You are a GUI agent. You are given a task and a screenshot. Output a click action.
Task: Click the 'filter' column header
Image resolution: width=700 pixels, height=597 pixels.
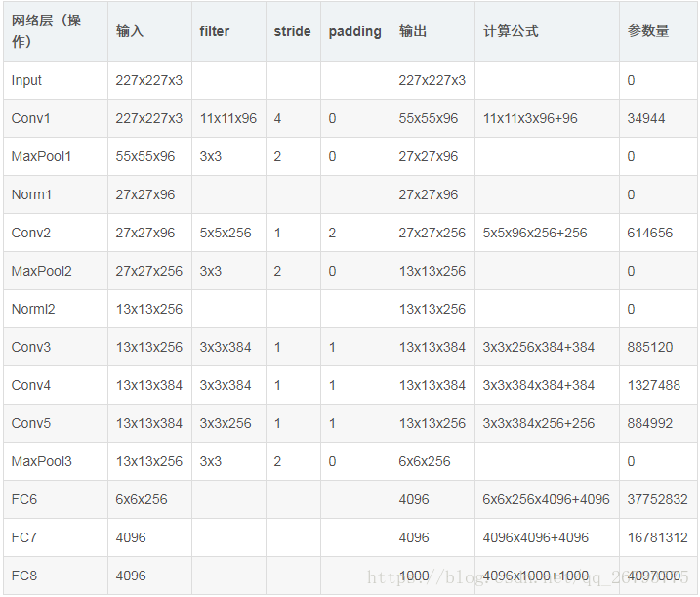(x=214, y=31)
